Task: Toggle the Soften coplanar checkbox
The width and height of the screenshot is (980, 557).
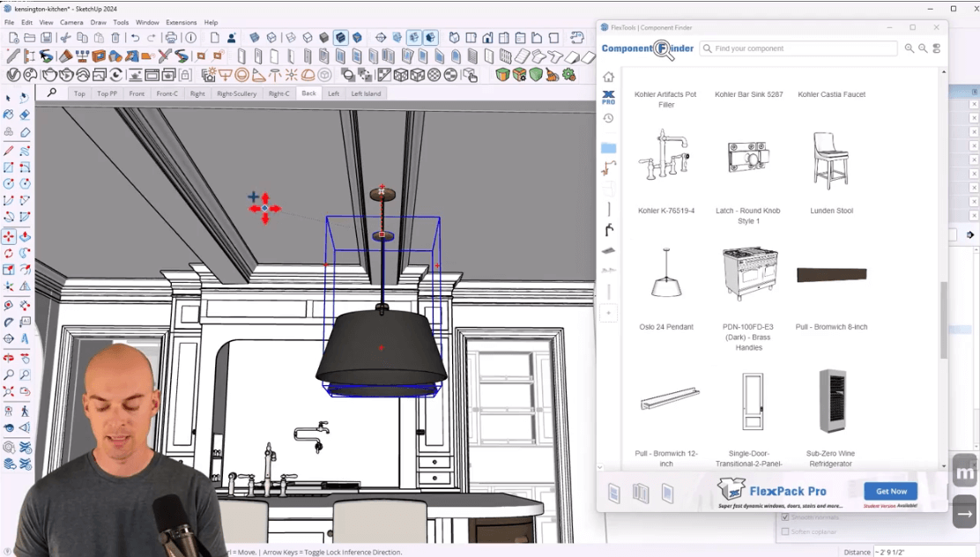Action: (x=785, y=531)
